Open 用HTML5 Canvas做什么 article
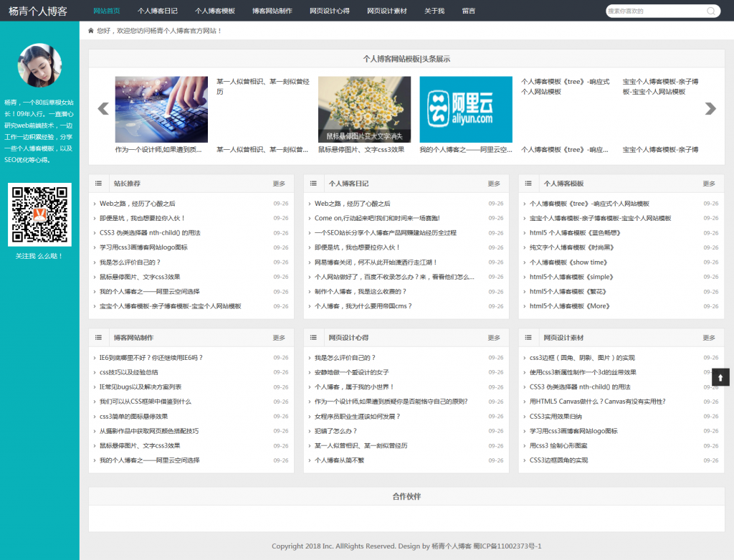 pyautogui.click(x=598, y=402)
